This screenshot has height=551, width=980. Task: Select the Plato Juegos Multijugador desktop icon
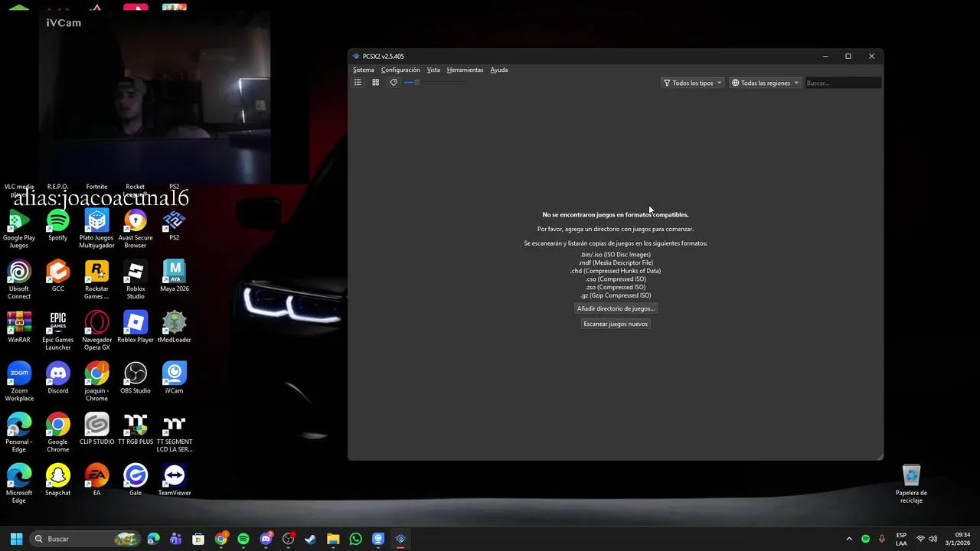[x=96, y=229]
